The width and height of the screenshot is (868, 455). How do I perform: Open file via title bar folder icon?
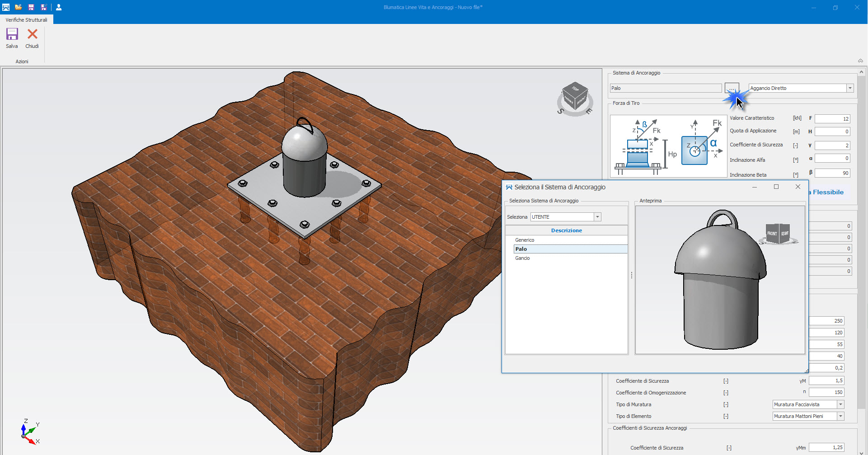[x=19, y=7]
